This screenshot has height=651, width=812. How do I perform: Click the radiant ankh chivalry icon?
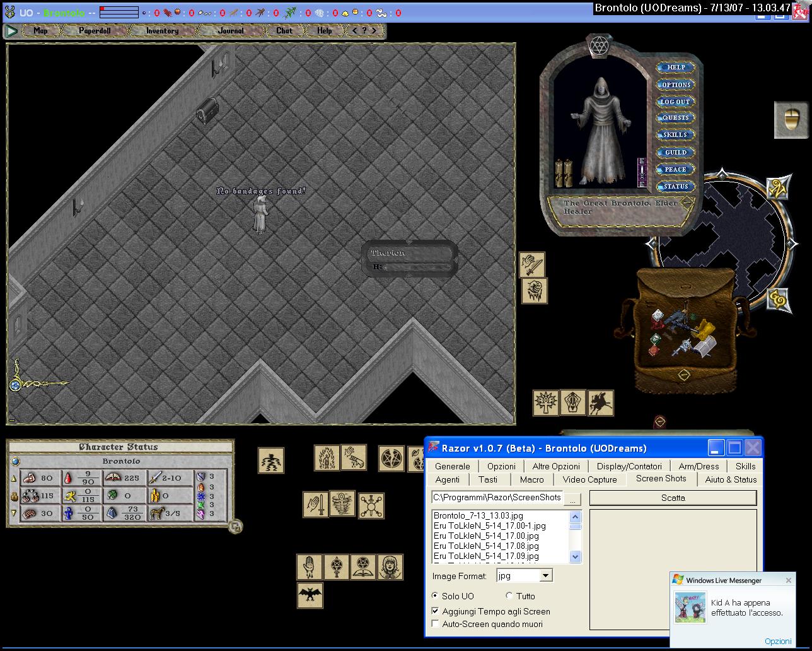point(546,402)
